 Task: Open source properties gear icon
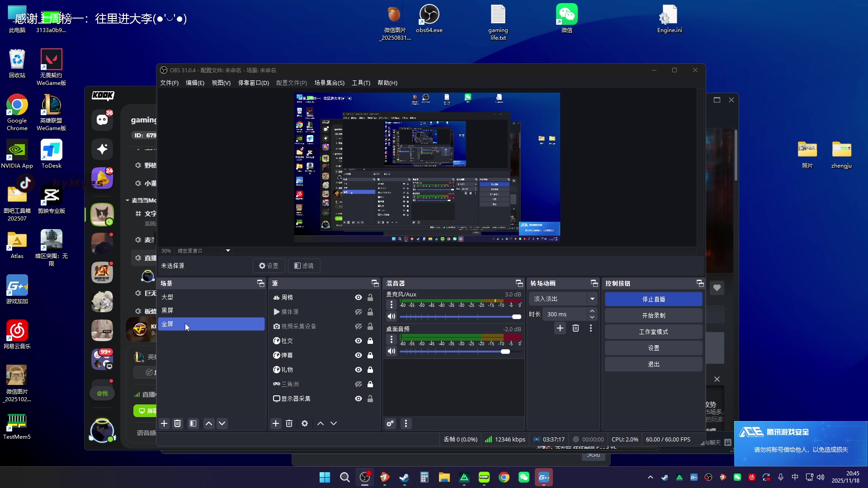305,423
